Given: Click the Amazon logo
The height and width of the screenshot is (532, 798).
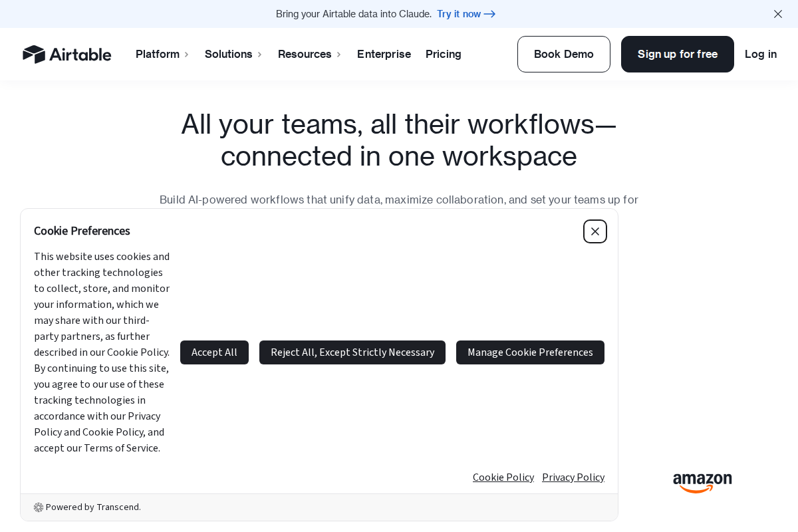Looking at the screenshot, I should click(x=702, y=483).
